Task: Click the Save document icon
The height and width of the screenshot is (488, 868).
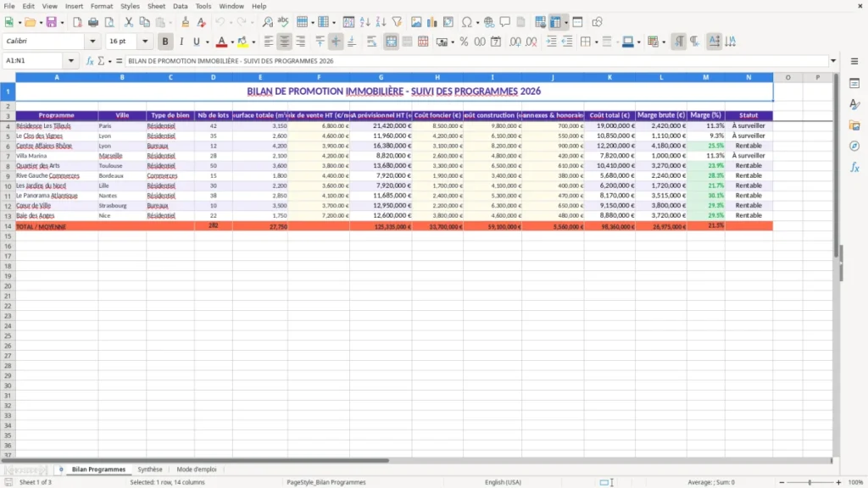Action: 52,22
